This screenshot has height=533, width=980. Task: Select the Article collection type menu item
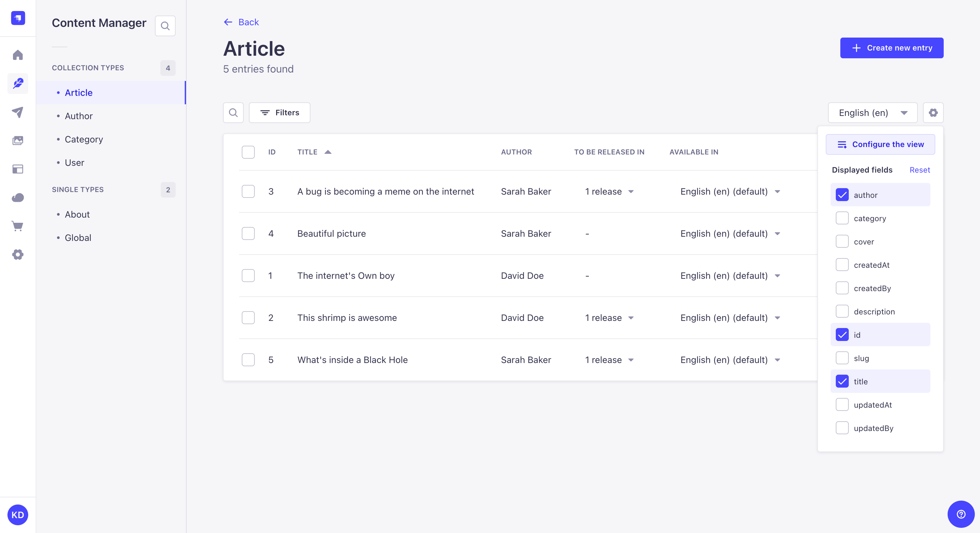tap(78, 93)
